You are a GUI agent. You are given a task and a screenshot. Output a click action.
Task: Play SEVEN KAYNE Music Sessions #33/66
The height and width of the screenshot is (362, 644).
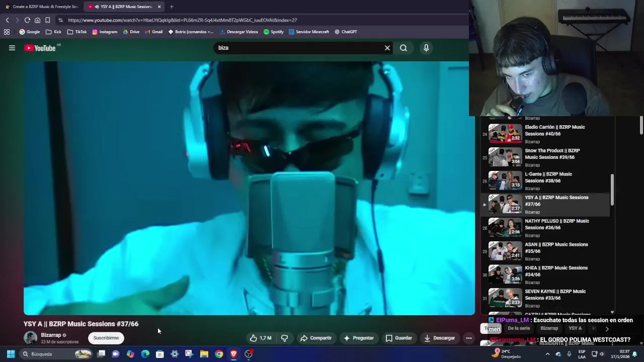point(546,298)
